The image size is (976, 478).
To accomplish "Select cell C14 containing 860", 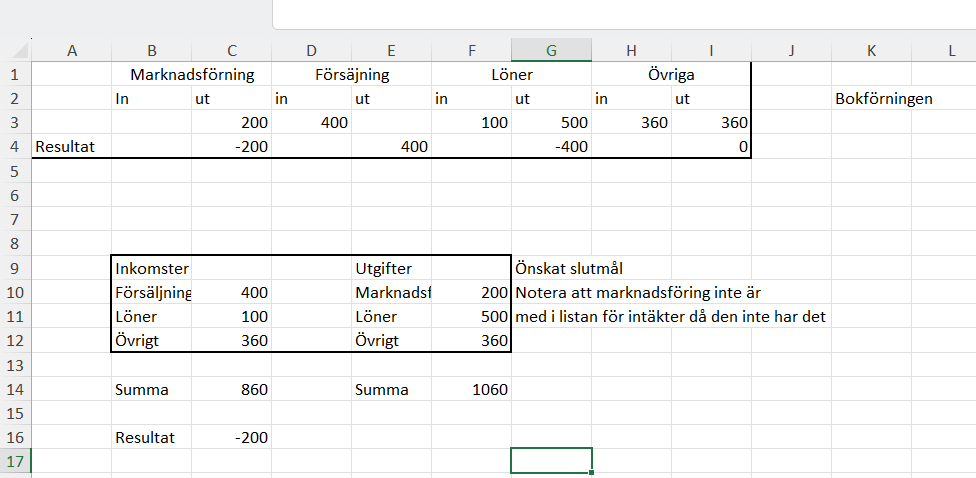I will [x=232, y=390].
